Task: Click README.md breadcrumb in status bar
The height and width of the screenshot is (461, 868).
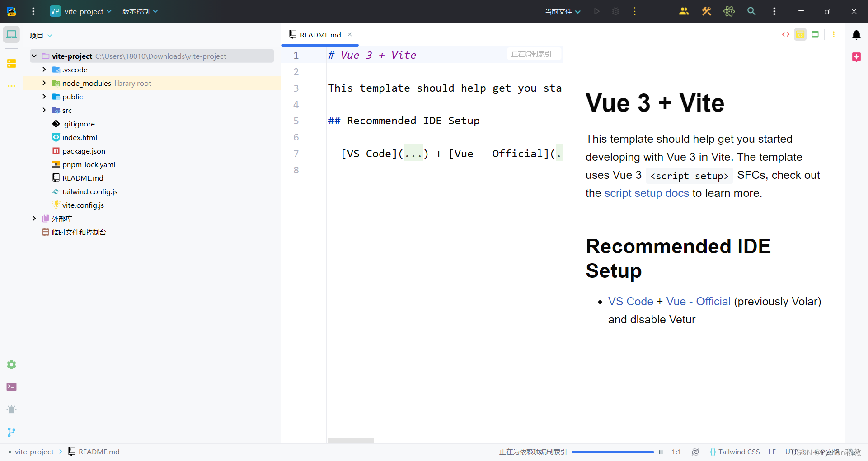Action: click(x=94, y=452)
